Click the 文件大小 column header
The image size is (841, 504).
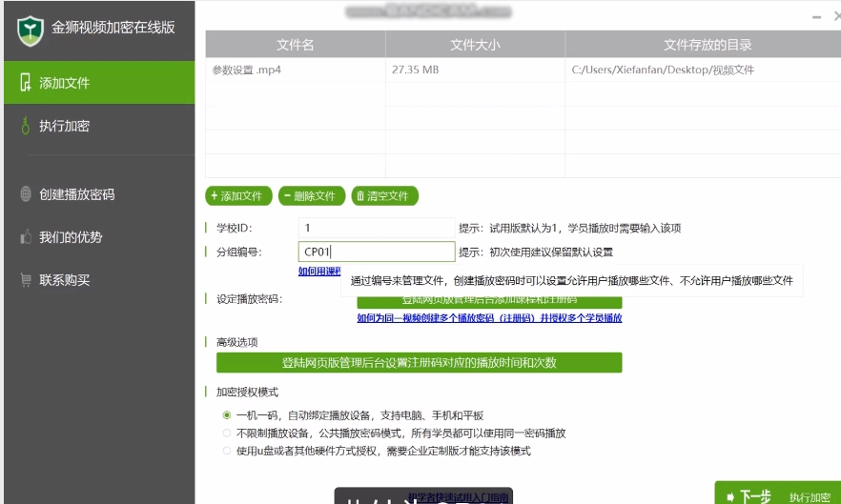coord(475,45)
